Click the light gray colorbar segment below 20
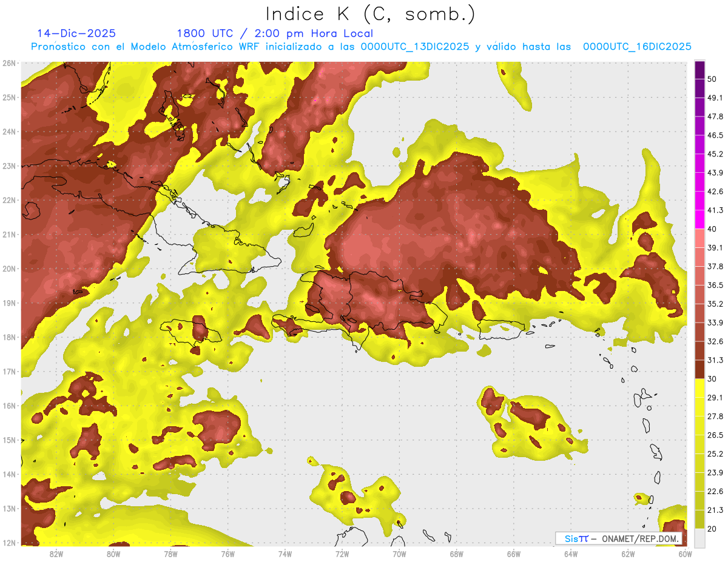The width and height of the screenshot is (728, 562). point(699,537)
